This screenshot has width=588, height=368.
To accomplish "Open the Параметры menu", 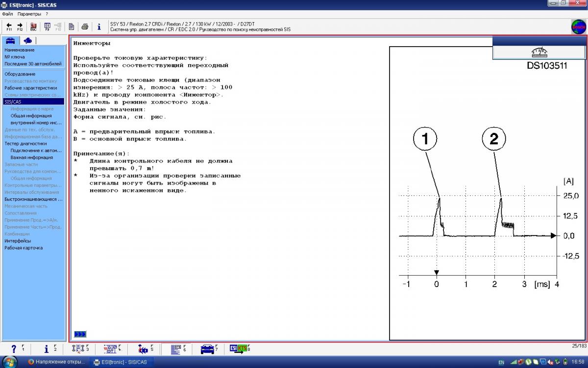I will (29, 14).
